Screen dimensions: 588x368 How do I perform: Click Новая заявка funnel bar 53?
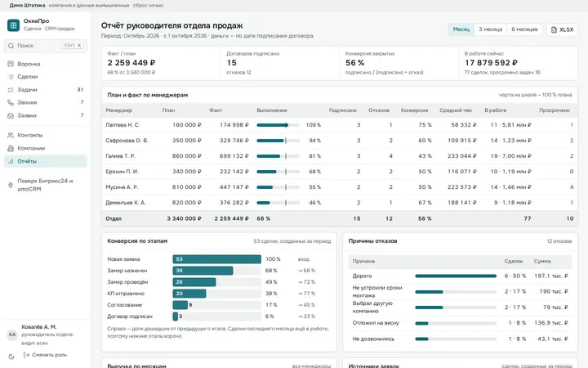pos(216,259)
